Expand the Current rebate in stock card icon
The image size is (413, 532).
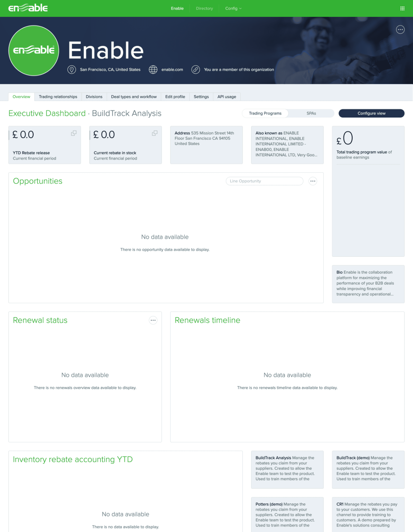point(154,133)
